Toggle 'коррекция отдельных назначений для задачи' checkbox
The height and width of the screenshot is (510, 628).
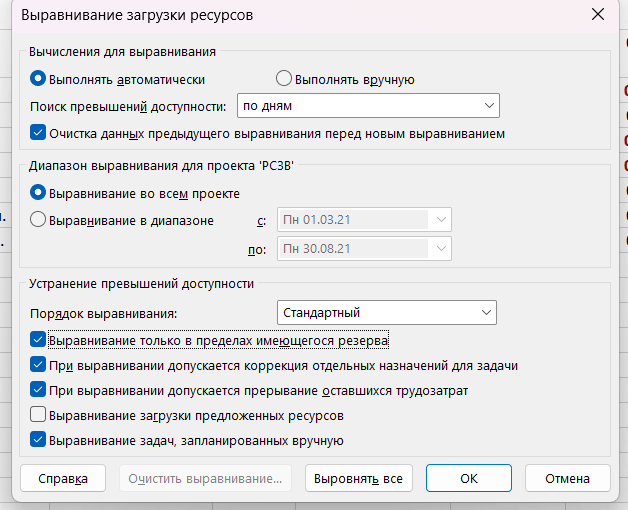point(38,365)
